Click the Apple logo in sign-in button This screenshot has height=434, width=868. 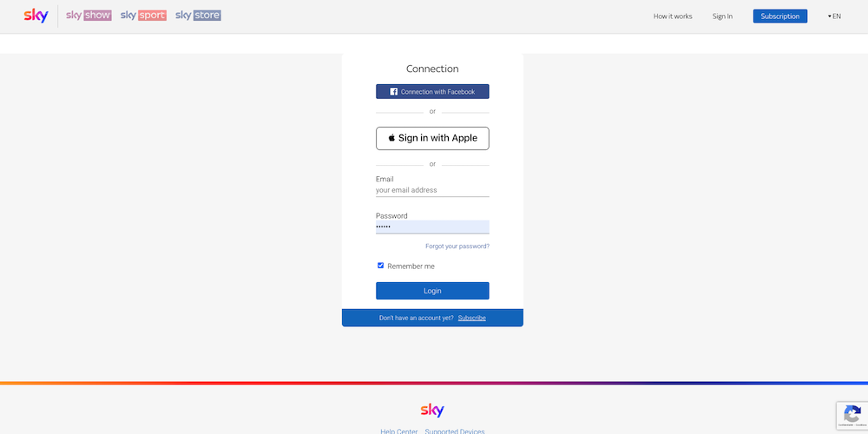click(x=391, y=138)
